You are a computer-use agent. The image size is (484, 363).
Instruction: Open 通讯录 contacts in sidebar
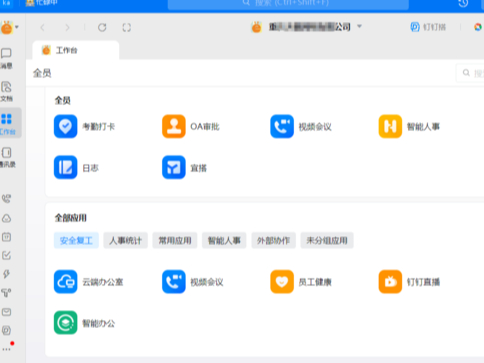7,157
